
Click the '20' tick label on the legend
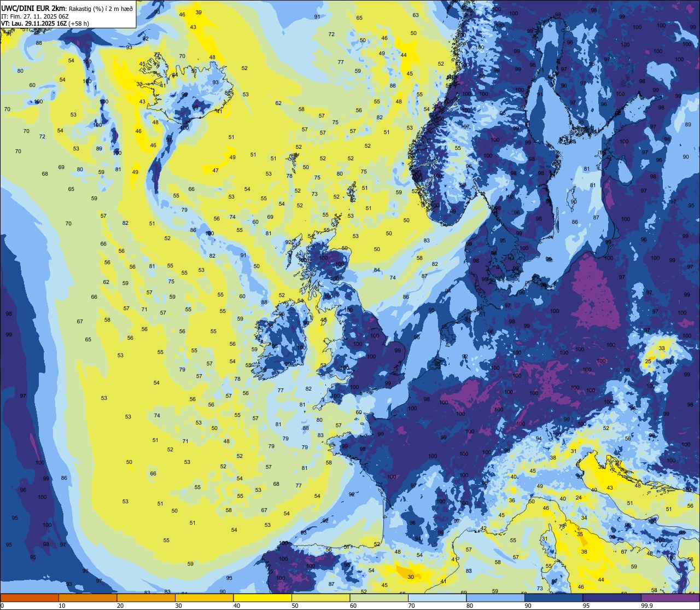coord(120,606)
